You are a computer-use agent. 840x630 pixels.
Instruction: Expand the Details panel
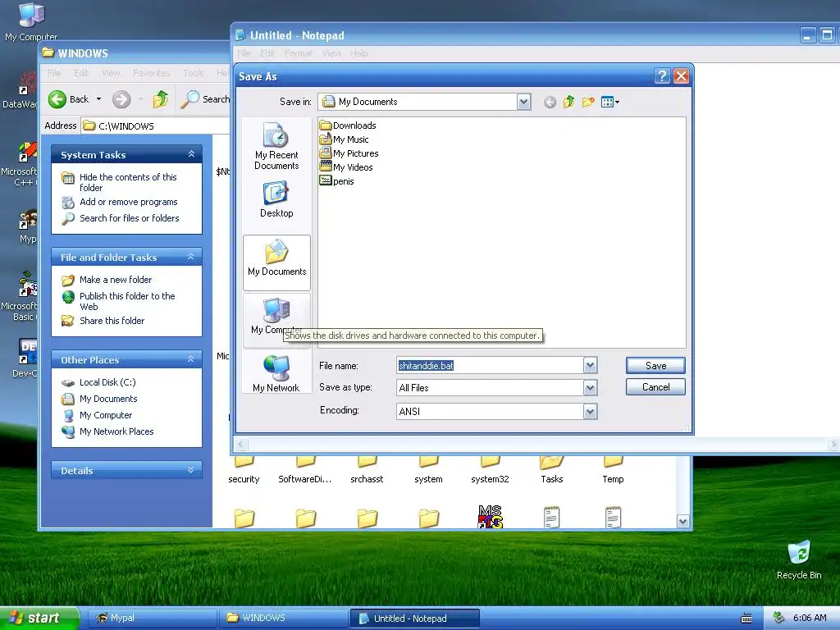190,470
